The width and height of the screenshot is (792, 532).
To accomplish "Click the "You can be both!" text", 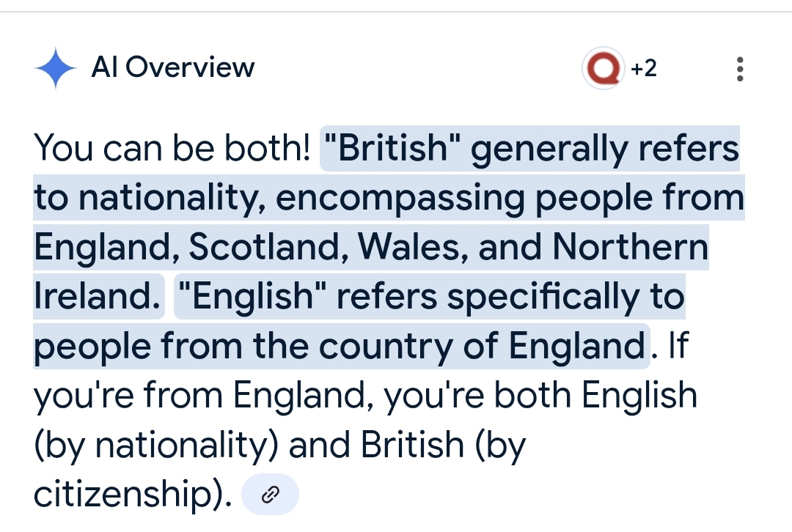I will tap(172, 149).
